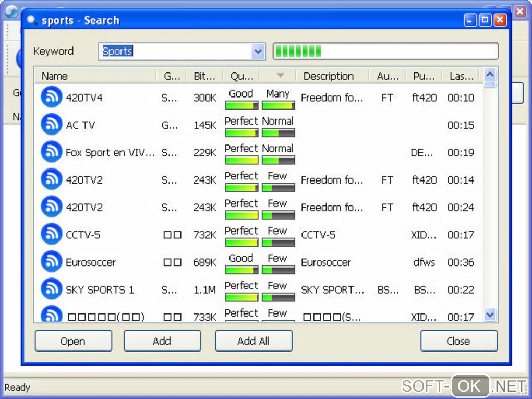532x399 pixels.
Task: Sort by the Las... column header
Action: pos(461,76)
